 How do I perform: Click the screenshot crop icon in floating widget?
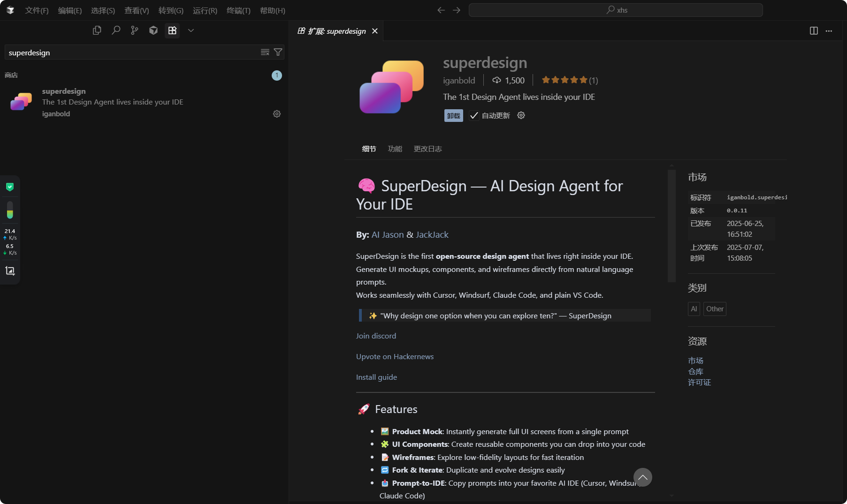[x=10, y=271]
